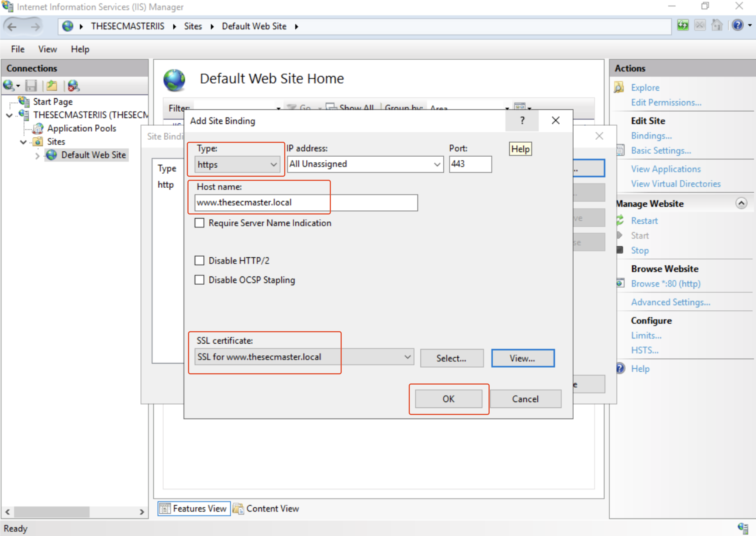
Task: Click the Select... certificate button
Action: pyautogui.click(x=452, y=358)
